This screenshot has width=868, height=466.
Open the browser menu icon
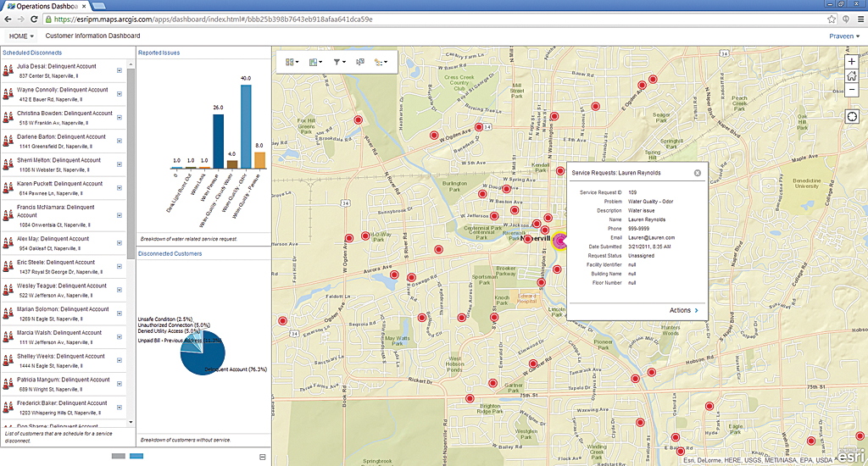[x=861, y=19]
